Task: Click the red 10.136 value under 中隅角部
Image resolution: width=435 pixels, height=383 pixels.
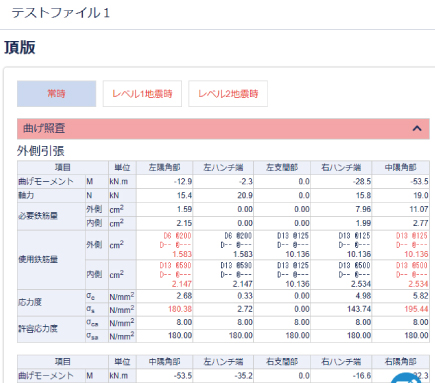Action: click(x=416, y=254)
